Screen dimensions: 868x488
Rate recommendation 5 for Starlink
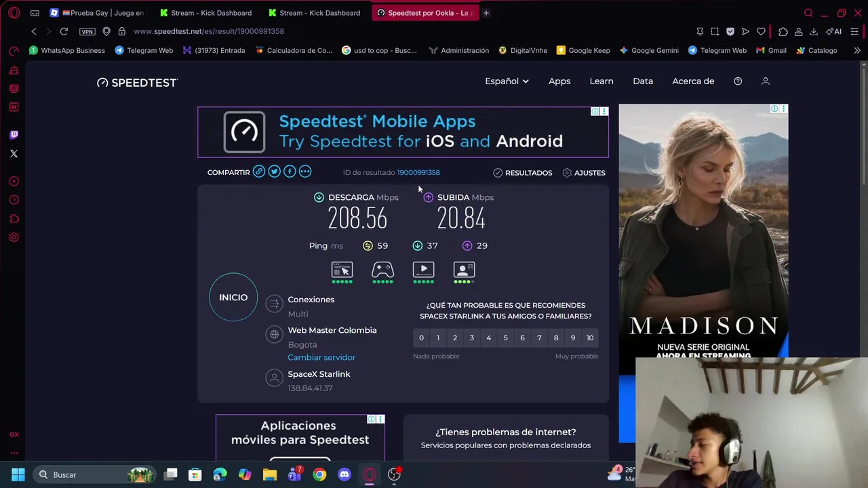pos(505,338)
